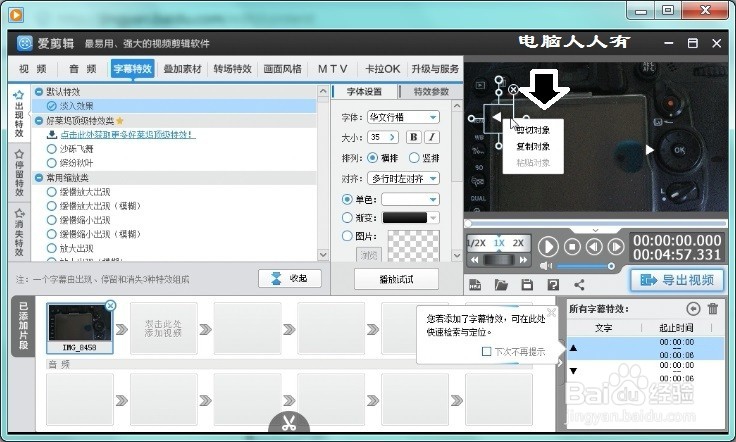The height and width of the screenshot is (442, 736).
Task: Save the project with floppy disk icon
Action: [527, 285]
